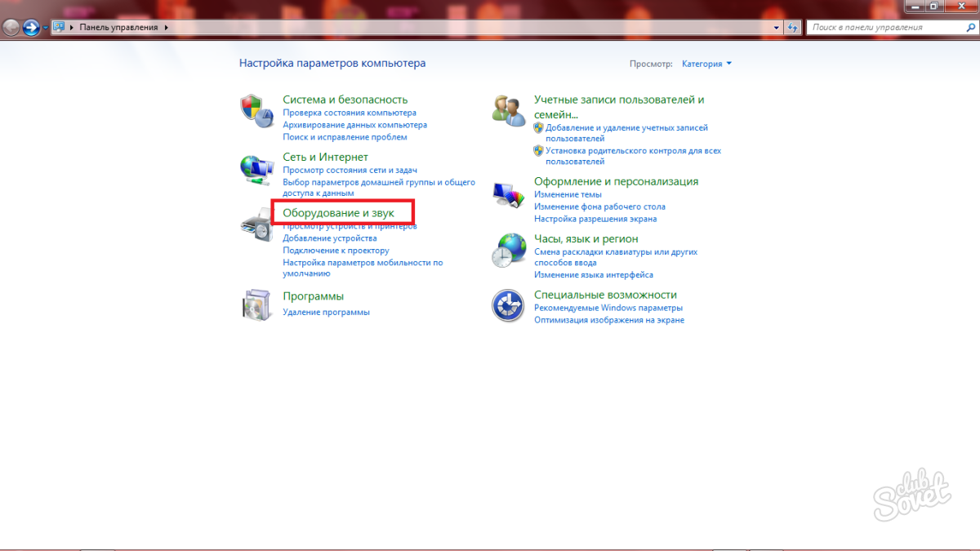Select Настройка разрешения экрана link
980x551 pixels.
[595, 219]
